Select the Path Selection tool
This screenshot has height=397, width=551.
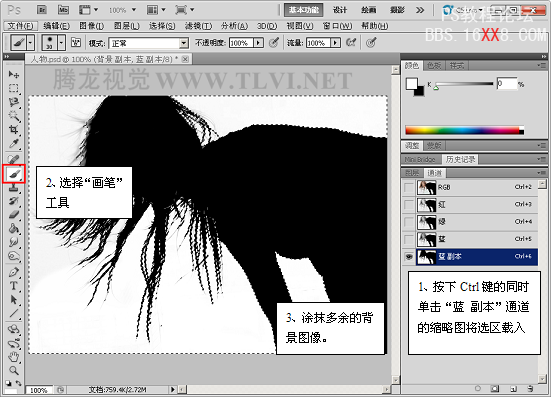14,300
